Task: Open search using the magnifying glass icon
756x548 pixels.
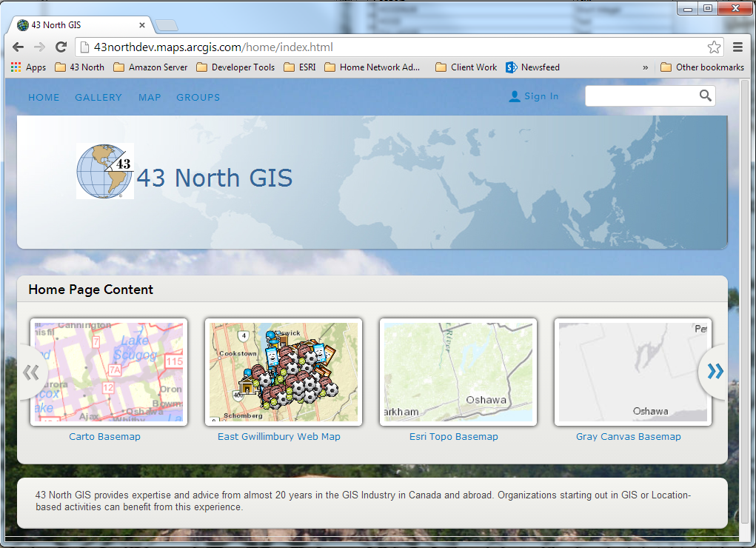Action: (x=704, y=96)
